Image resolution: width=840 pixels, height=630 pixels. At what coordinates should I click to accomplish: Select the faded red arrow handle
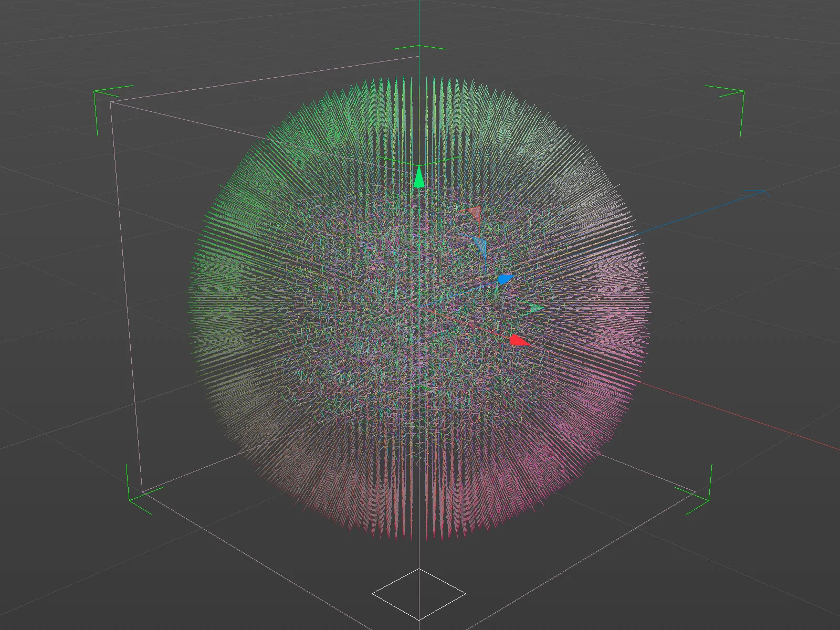(x=475, y=213)
